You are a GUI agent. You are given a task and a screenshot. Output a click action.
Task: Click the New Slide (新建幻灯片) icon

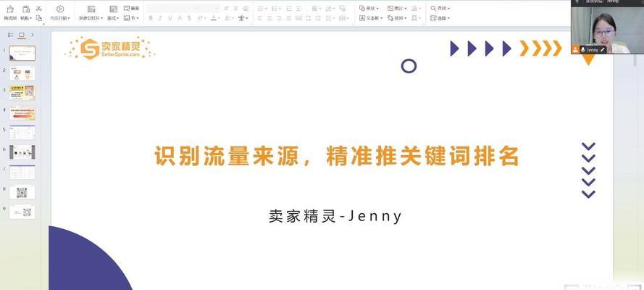point(91,9)
